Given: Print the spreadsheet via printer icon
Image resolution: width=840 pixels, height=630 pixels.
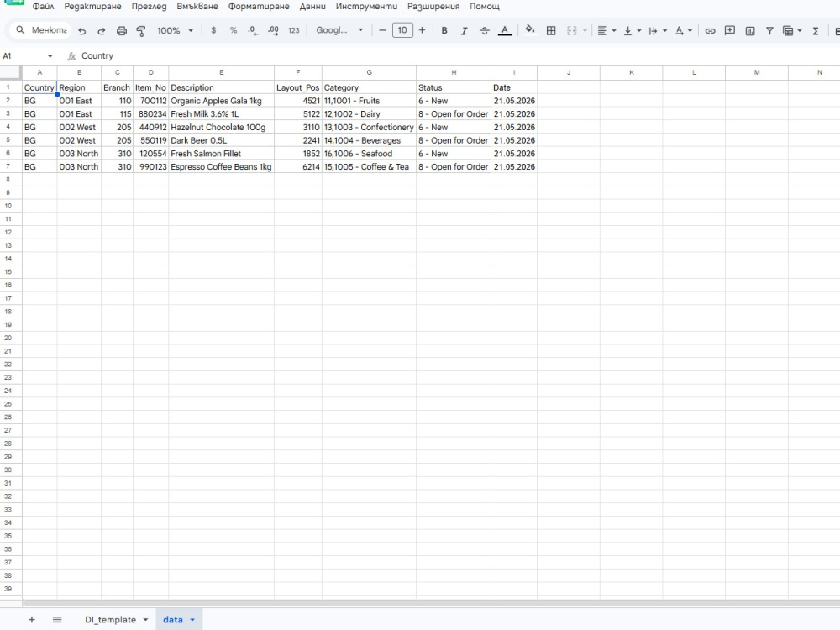Looking at the screenshot, I should click(122, 30).
